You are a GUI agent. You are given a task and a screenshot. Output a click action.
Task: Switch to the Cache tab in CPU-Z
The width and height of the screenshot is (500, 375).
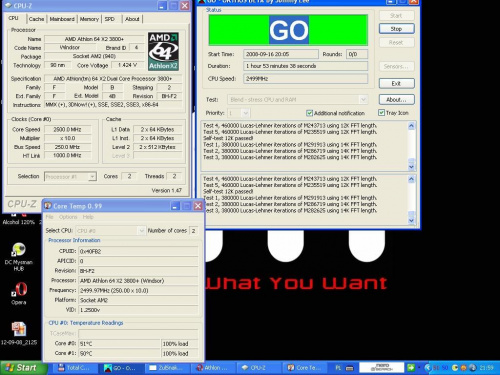36,19
